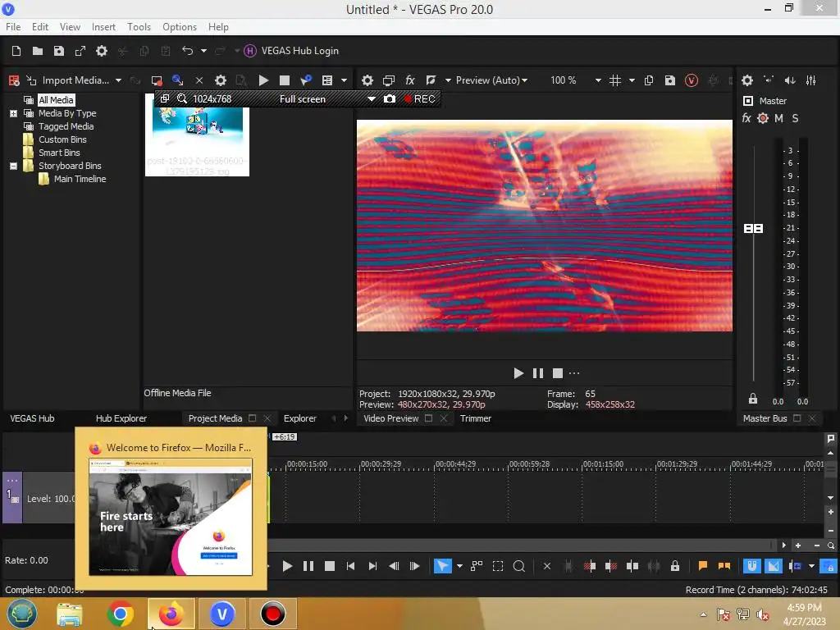
Task: Click Preview on External Monitor icon
Action: 388,80
